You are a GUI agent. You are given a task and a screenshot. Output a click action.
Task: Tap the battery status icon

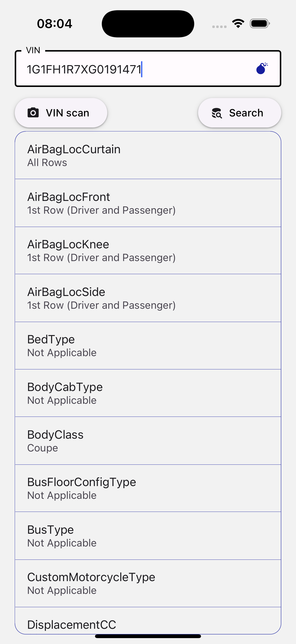click(259, 24)
